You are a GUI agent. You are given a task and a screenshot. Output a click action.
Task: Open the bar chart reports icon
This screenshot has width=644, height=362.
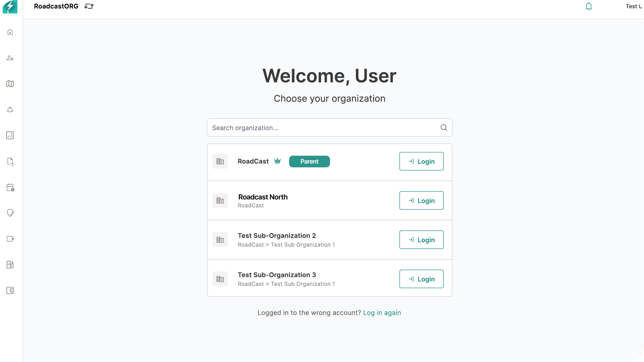pos(10,135)
